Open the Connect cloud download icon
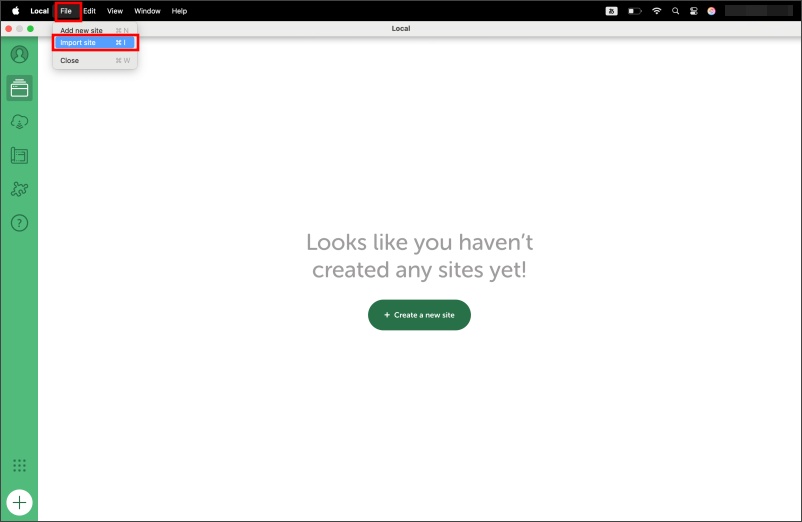This screenshot has width=802, height=522. point(19,122)
